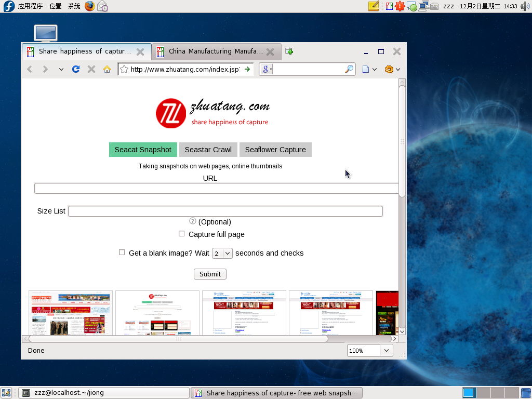
Task: Launch Firefox from the top panel
Action: [89, 6]
